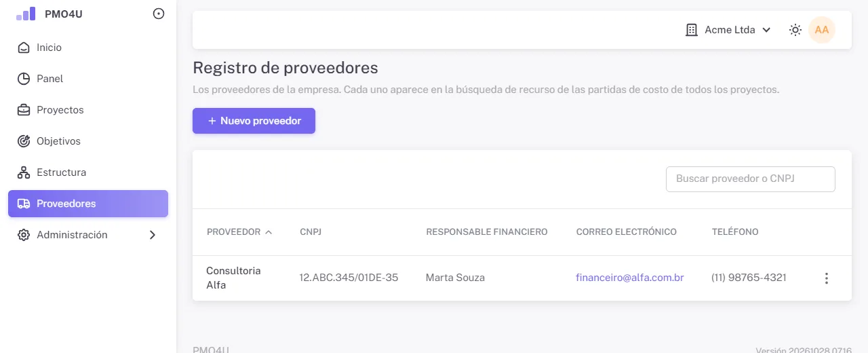Click the PROVEEDOR sort arrow icon
The width and height of the screenshot is (868, 353).
click(269, 232)
